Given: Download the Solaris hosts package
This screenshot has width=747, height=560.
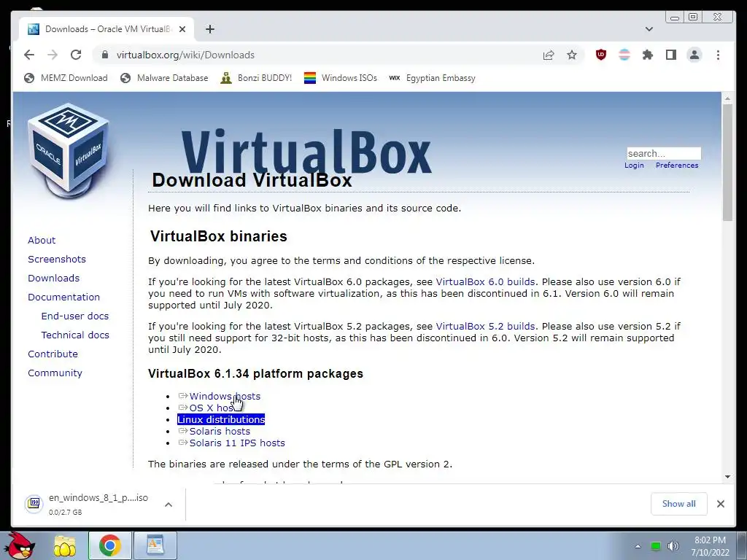Looking at the screenshot, I should coord(220,432).
